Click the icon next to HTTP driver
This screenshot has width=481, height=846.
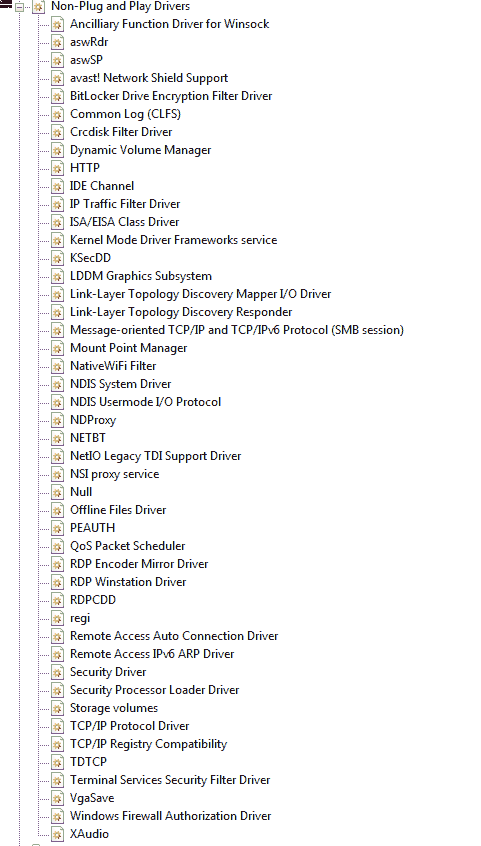tap(58, 168)
